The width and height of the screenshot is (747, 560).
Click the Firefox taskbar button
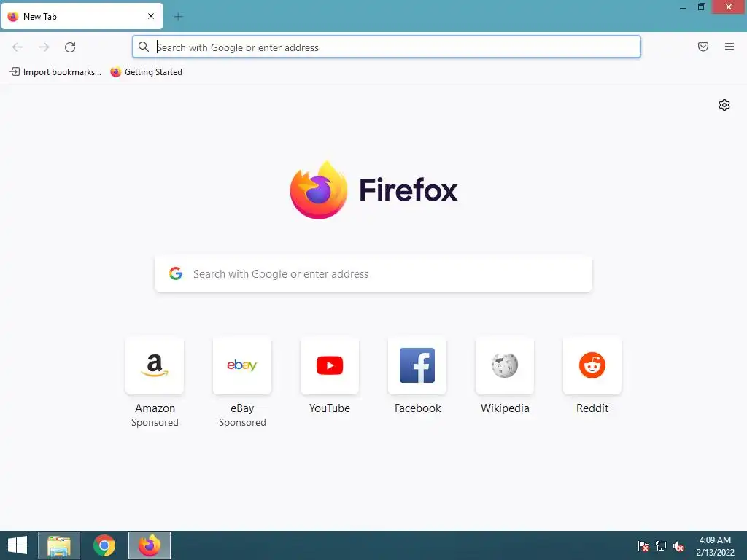(x=150, y=545)
